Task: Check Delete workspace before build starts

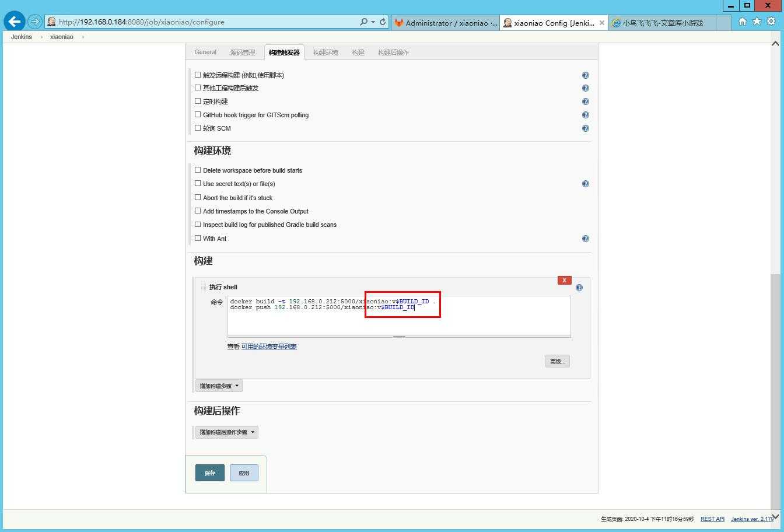Action: [x=198, y=170]
